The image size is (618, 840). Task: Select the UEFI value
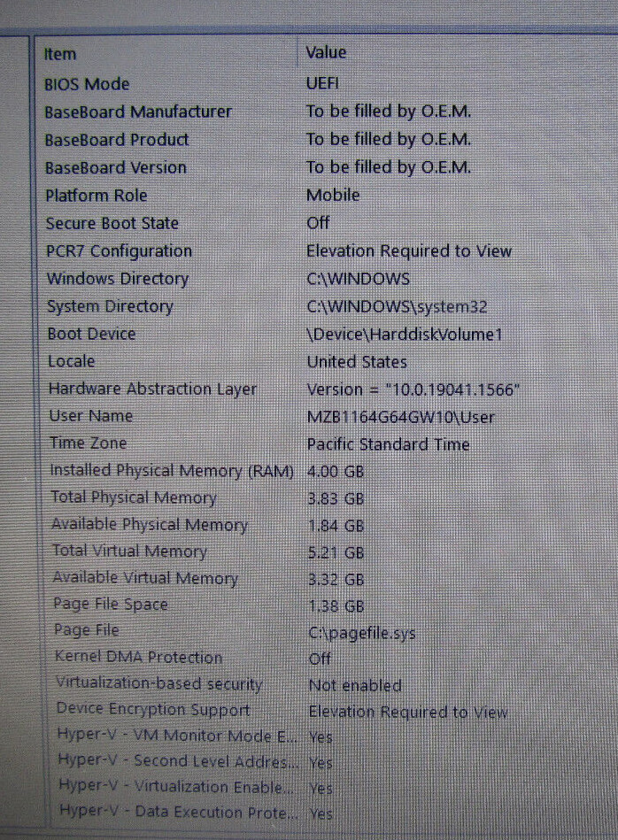[x=322, y=83]
